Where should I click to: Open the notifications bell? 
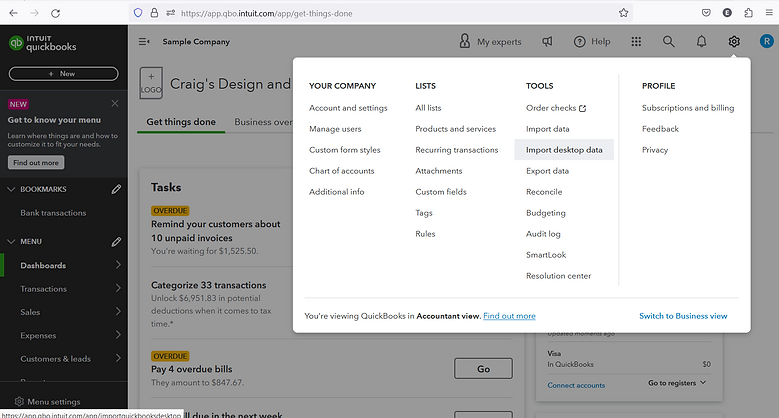[701, 42]
